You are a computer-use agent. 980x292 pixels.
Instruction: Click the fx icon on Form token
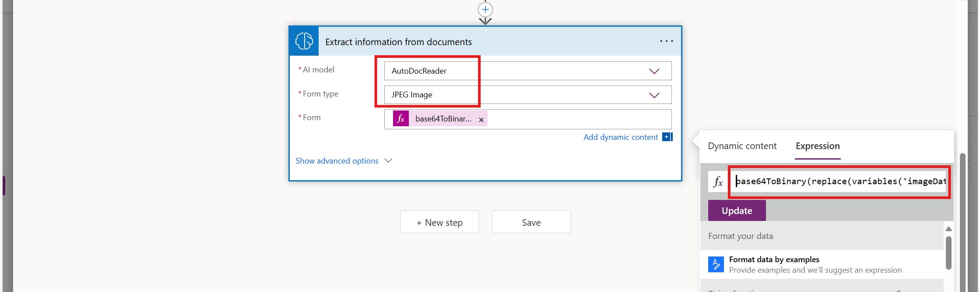[400, 119]
